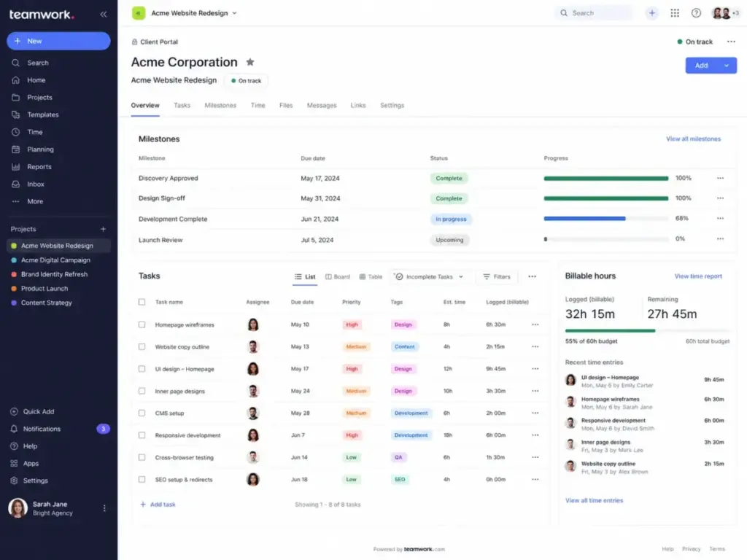Open View all milestones link
This screenshot has width=747, height=560.
693,139
